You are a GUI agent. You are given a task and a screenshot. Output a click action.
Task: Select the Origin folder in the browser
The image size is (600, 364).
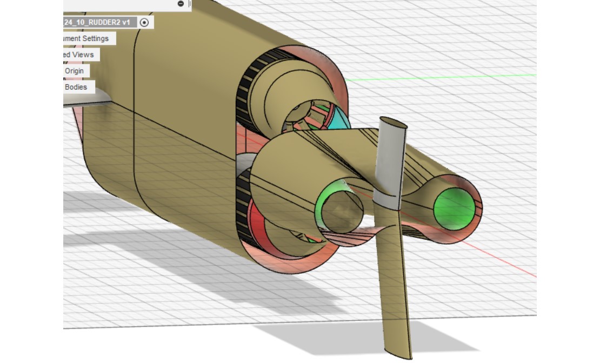(76, 71)
